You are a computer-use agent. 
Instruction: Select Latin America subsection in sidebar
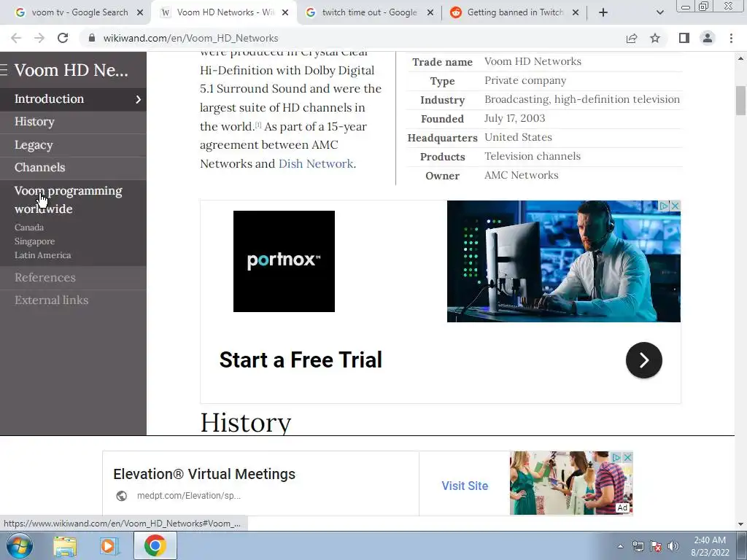pyautogui.click(x=42, y=254)
